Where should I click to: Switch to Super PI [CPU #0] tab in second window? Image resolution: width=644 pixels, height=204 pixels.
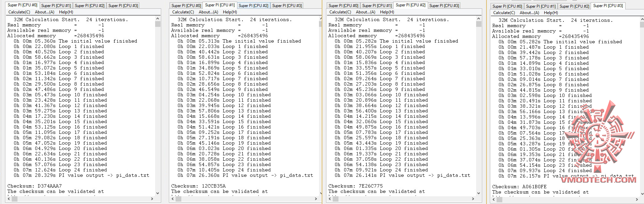186,6
